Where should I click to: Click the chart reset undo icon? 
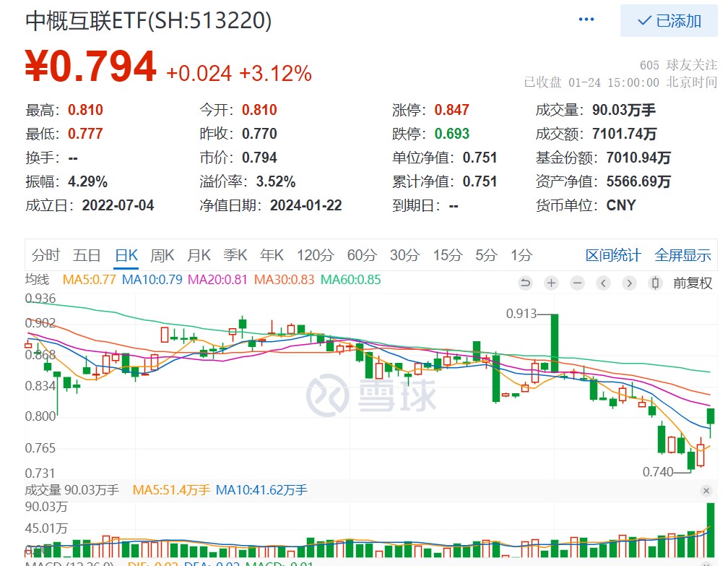(x=525, y=283)
